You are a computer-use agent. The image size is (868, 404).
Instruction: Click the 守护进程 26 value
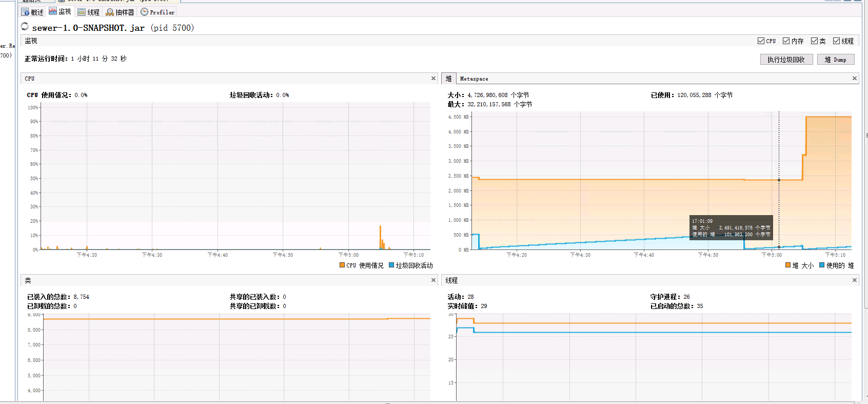(686, 297)
